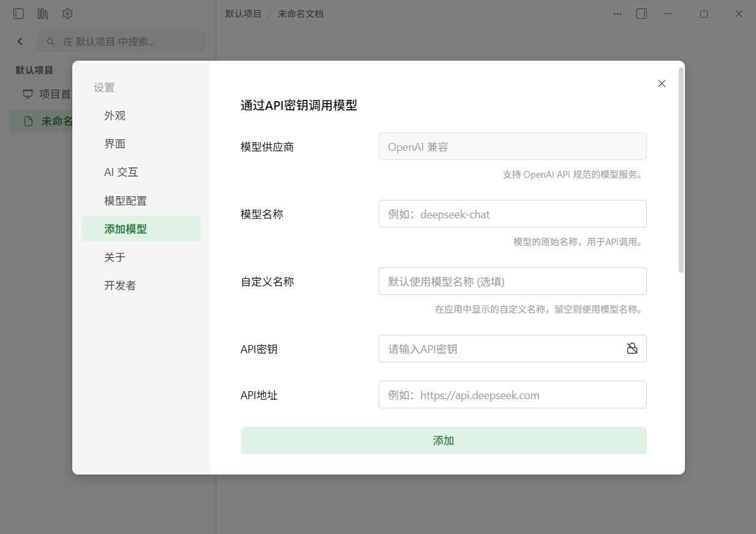The image size is (756, 534).
Task: Toggle the sidebar panel icon top-left
Action: [18, 13]
